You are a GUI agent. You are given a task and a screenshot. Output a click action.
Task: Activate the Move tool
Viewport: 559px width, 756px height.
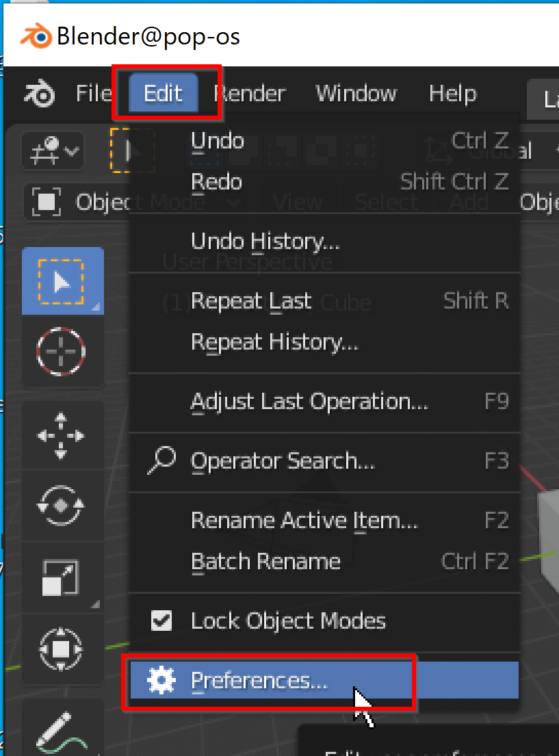(62, 436)
